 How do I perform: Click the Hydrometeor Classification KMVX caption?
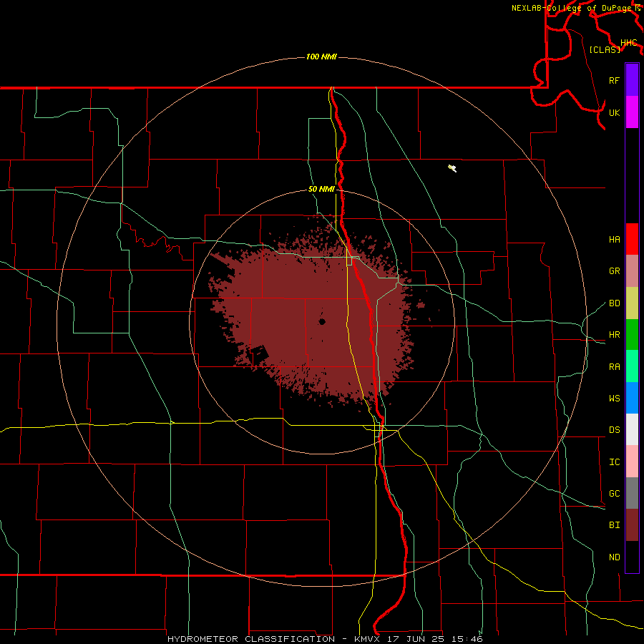(x=325, y=639)
